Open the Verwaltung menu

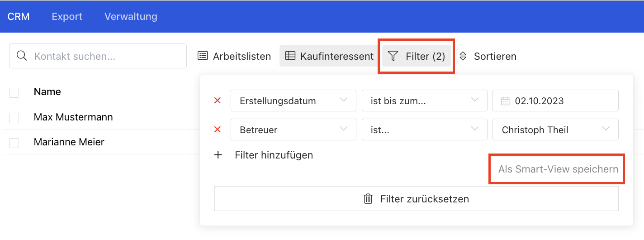(131, 17)
